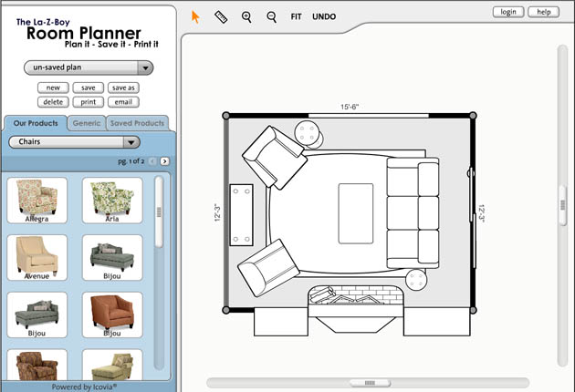This screenshot has height=392, width=575.
Task: Click the previous product page arrow
Action: point(152,161)
